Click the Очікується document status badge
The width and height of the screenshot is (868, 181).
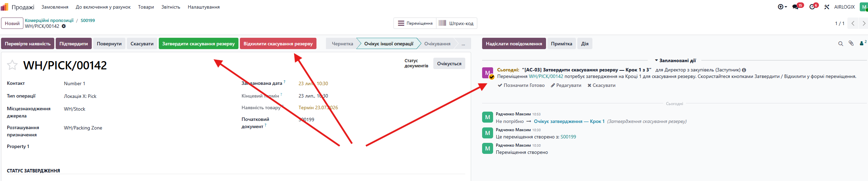[449, 64]
